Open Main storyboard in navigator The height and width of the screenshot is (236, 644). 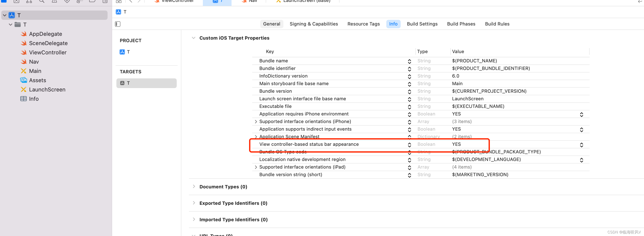(35, 71)
